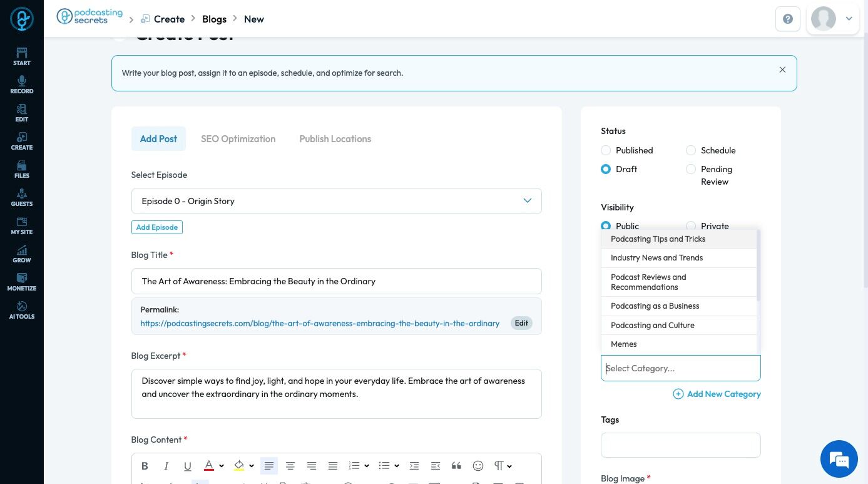
Task: Apply underline formatting in the editor
Action: [x=188, y=466]
